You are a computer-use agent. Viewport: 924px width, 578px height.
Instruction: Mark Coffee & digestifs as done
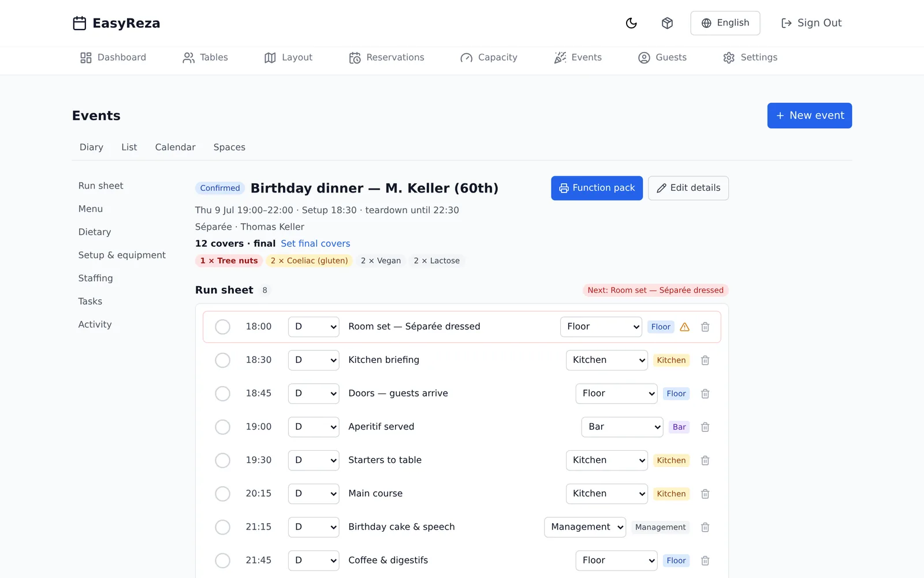[222, 561]
